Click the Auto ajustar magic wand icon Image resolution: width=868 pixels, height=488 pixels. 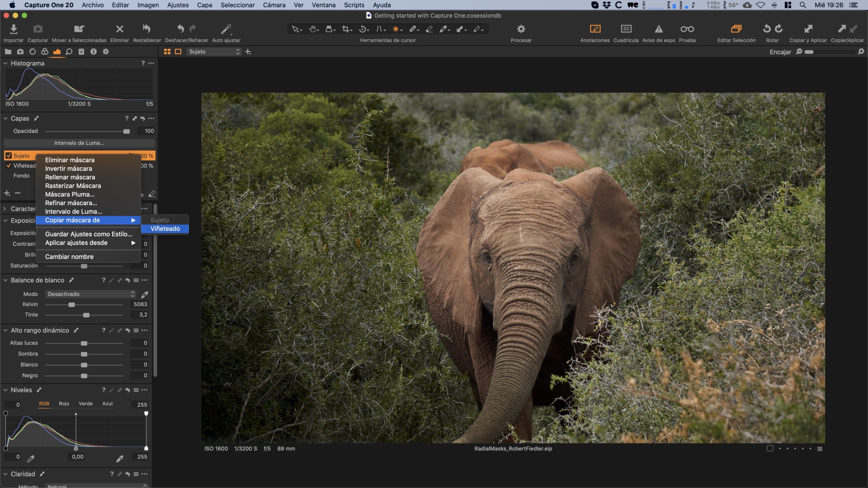pos(226,29)
